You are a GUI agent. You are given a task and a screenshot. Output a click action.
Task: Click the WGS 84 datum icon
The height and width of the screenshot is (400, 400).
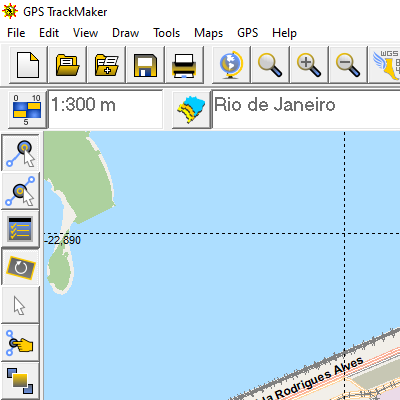[x=385, y=65]
